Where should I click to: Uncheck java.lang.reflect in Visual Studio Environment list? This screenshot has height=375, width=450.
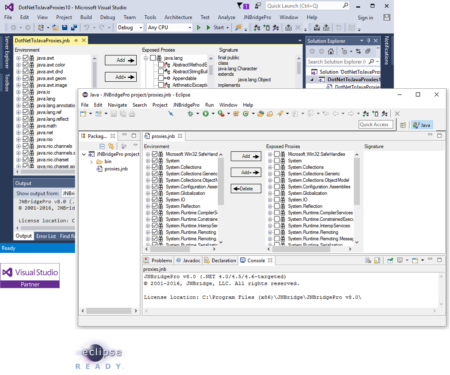26,119
